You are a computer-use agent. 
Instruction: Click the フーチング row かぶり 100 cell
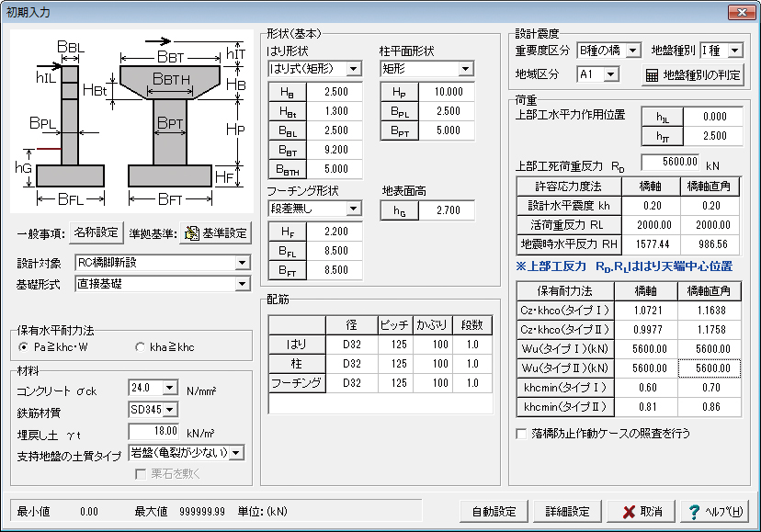[433, 383]
